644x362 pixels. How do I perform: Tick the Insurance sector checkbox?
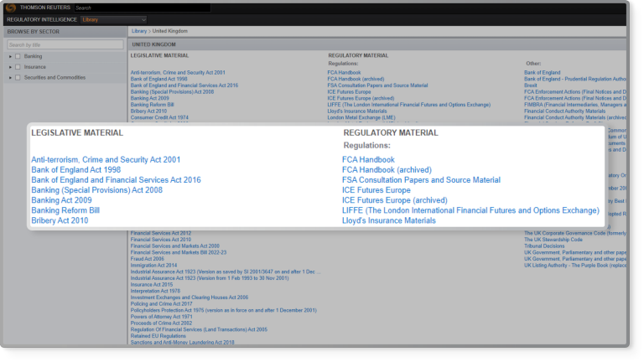point(18,67)
